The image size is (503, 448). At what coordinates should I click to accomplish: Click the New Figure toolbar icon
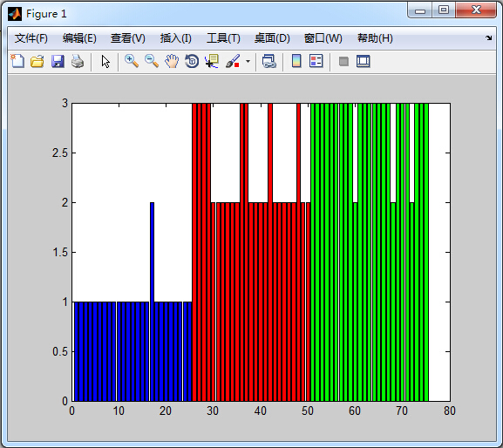(x=17, y=61)
